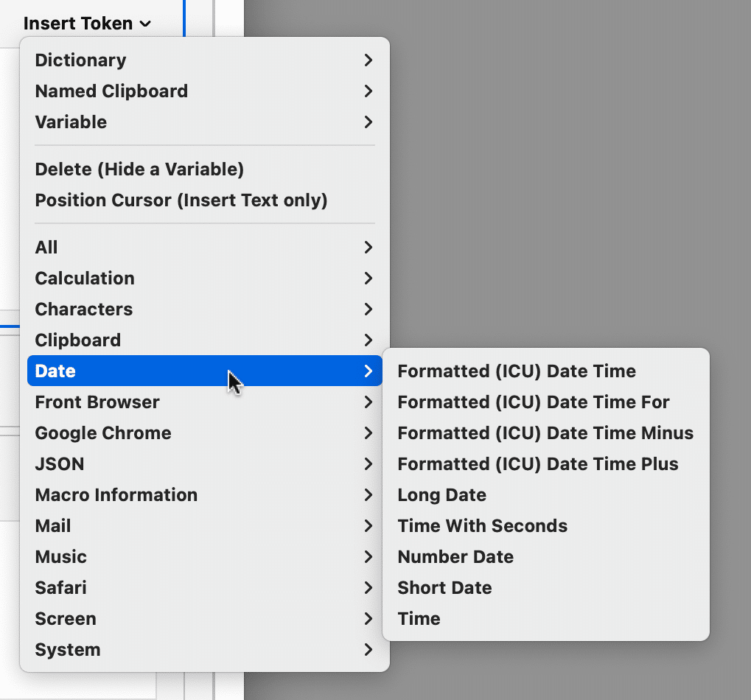This screenshot has height=700, width=751.
Task: Choose Delete (Hide a Variable)
Action: [139, 169]
